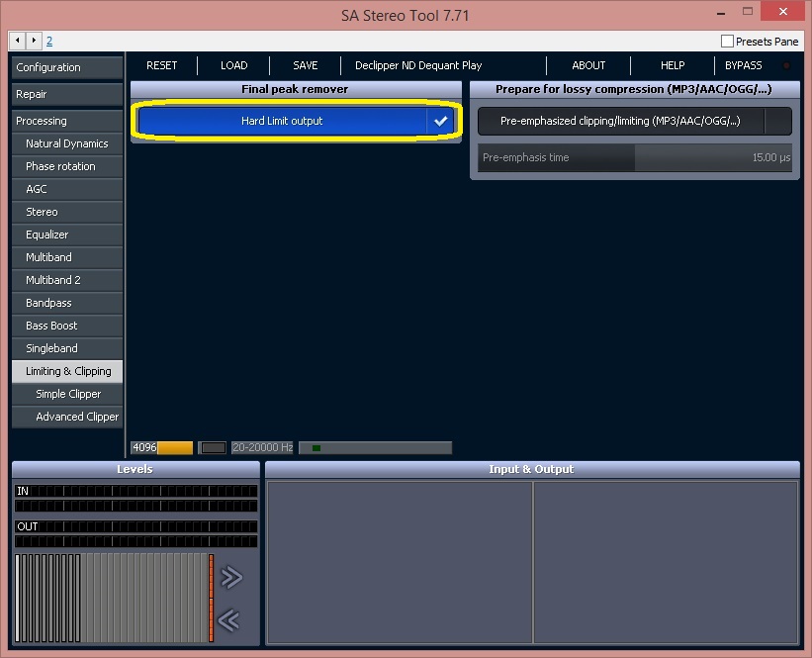Viewport: 812px width, 658px height.
Task: Click the green CPU load meter bar
Action: (376, 447)
